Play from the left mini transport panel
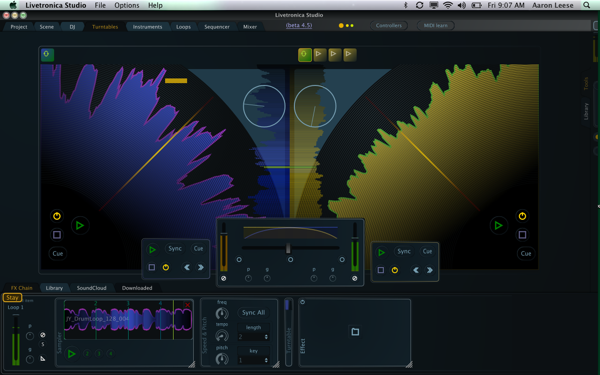 click(x=152, y=249)
